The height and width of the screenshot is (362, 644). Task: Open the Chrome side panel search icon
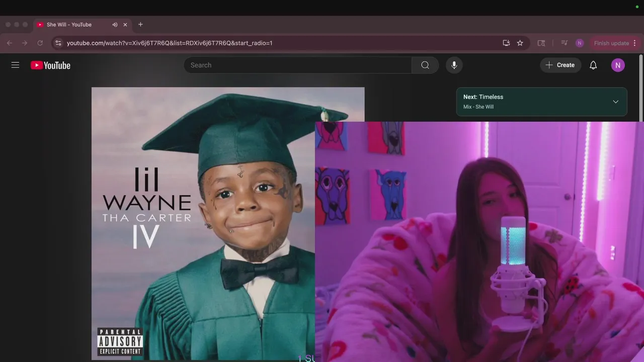(x=541, y=43)
